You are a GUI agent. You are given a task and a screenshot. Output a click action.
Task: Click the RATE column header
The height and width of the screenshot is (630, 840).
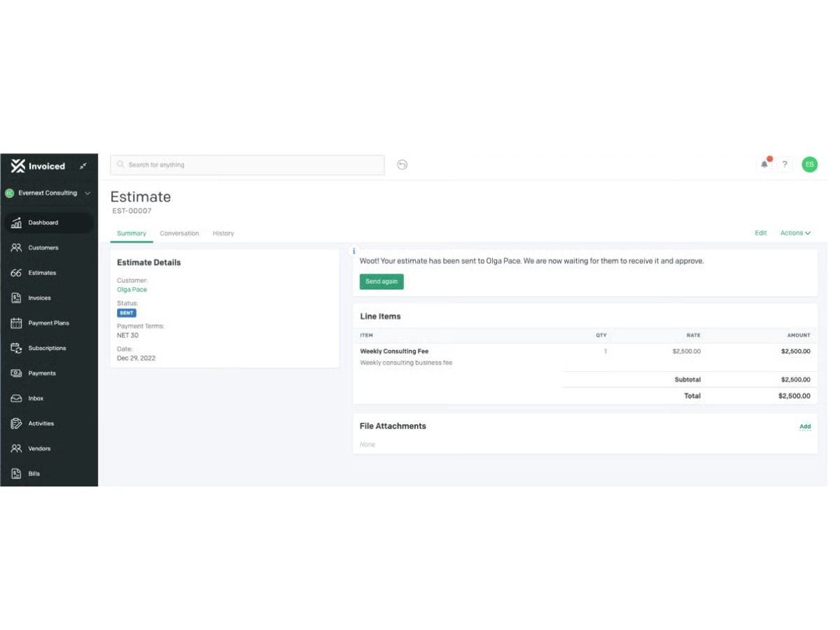(x=693, y=335)
